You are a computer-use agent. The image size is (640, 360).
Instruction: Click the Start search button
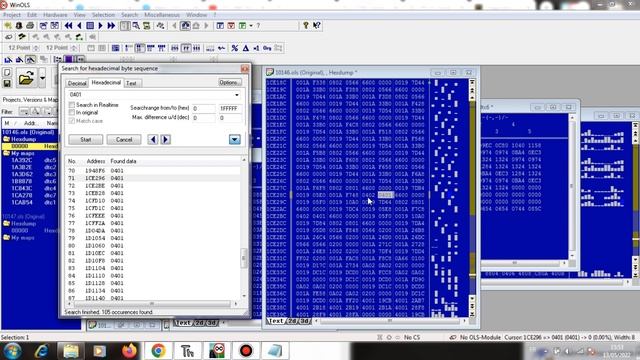tap(86, 140)
